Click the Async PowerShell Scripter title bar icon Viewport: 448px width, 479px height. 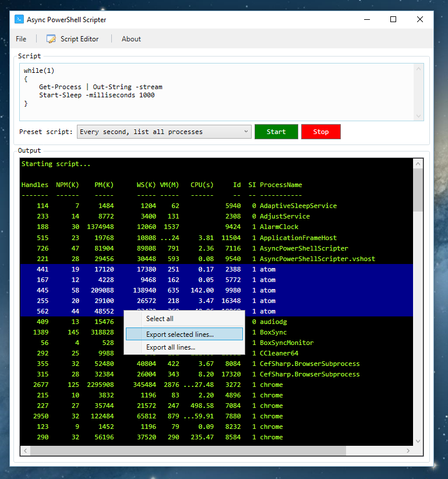click(19, 20)
